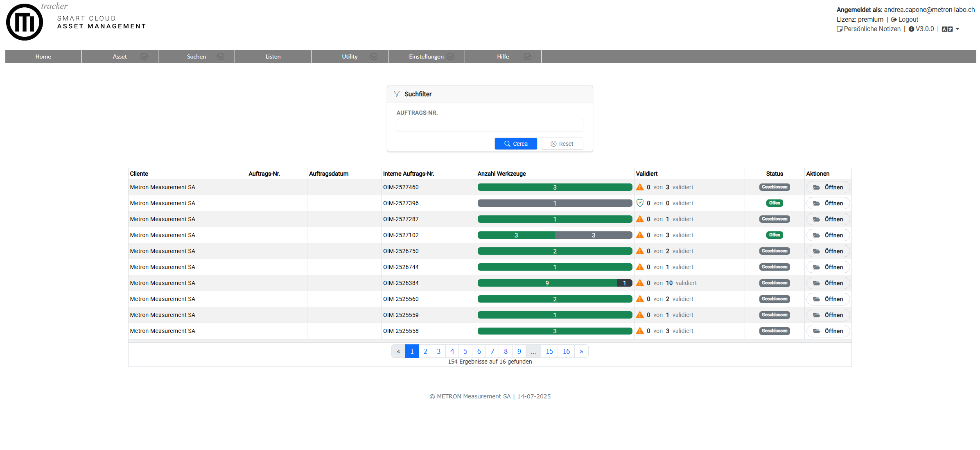The width and height of the screenshot is (980, 450).
Task: Click warning icon in OIM-2525560 row
Action: click(640, 299)
